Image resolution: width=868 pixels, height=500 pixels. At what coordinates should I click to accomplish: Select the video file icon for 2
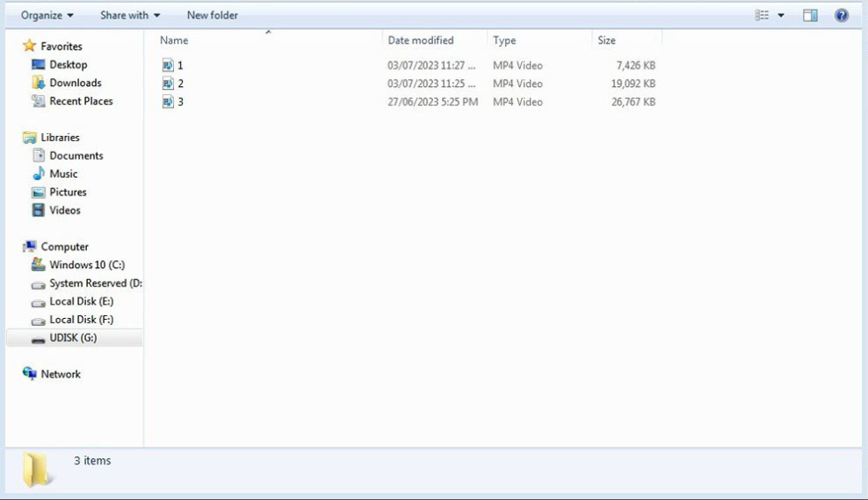pyautogui.click(x=168, y=83)
